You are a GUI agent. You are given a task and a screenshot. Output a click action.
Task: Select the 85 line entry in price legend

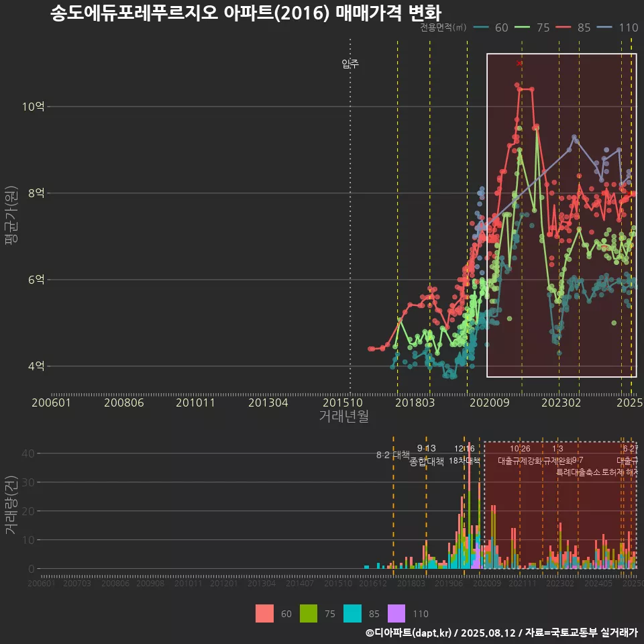click(573, 28)
